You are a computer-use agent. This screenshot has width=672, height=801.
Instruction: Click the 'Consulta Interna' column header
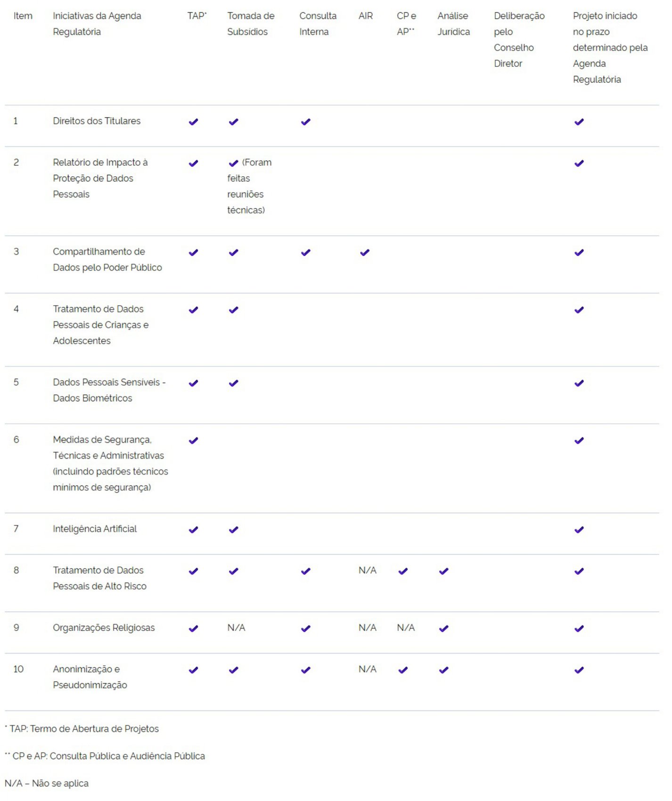317,24
